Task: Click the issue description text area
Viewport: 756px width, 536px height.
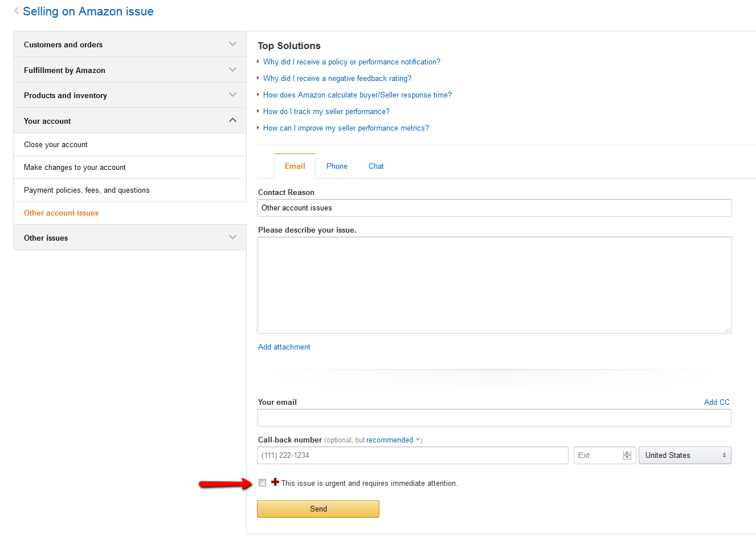Action: click(495, 285)
